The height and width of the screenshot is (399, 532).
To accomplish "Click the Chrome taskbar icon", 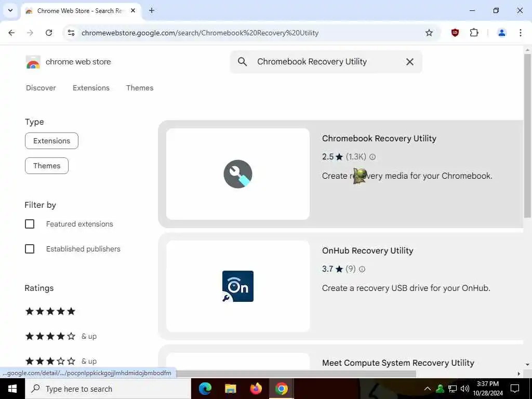I will point(281,389).
